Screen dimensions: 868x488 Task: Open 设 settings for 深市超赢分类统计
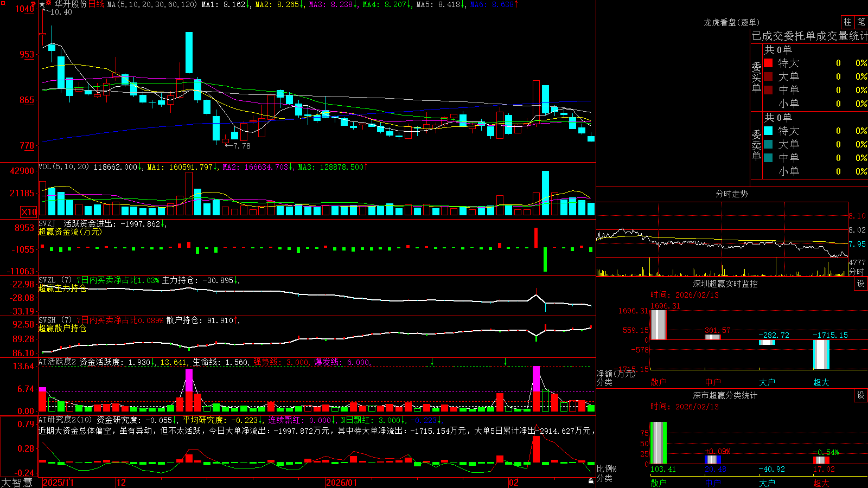pyautogui.click(x=861, y=395)
